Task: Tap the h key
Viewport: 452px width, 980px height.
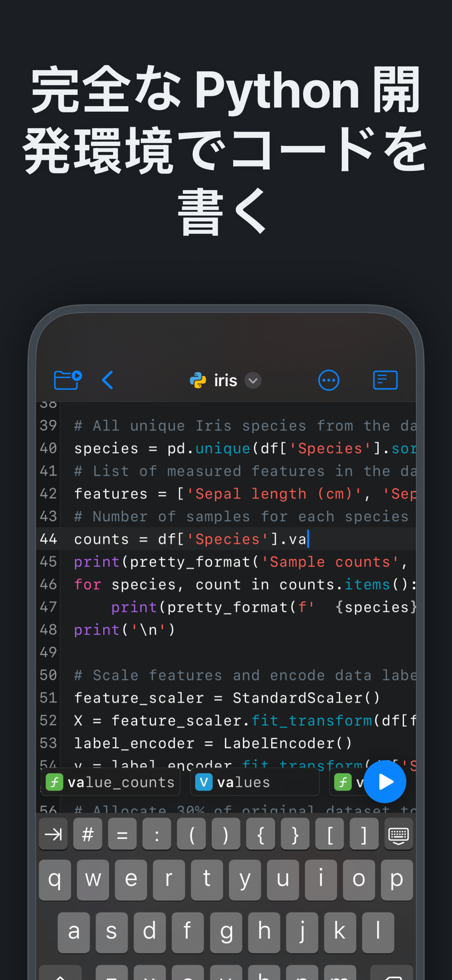Action: tap(264, 932)
